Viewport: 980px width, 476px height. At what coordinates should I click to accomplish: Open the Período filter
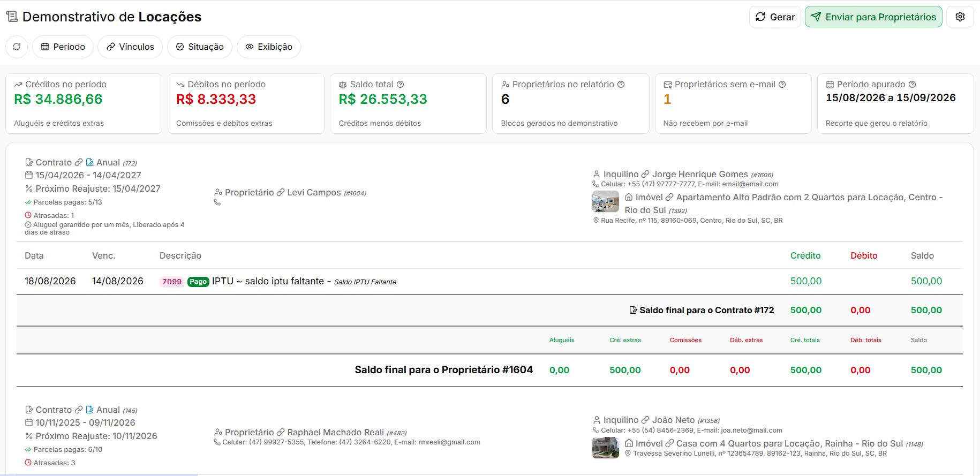pos(63,47)
